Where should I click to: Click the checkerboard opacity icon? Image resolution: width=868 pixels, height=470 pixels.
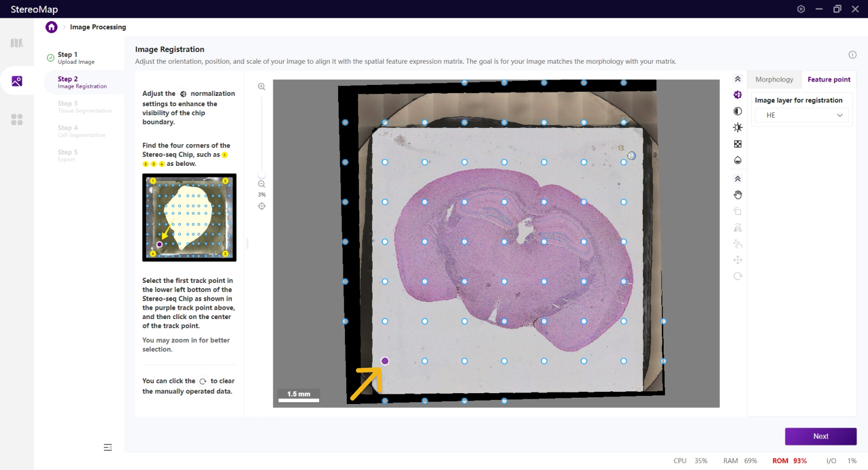tap(738, 144)
